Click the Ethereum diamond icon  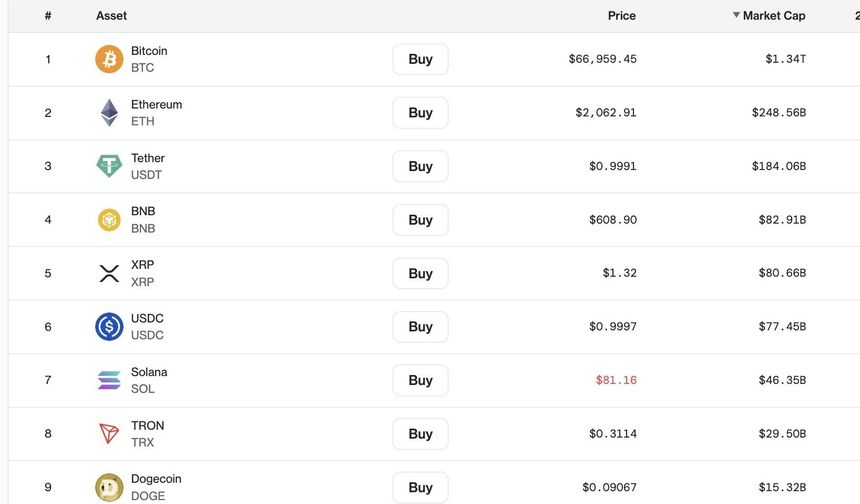tap(109, 113)
